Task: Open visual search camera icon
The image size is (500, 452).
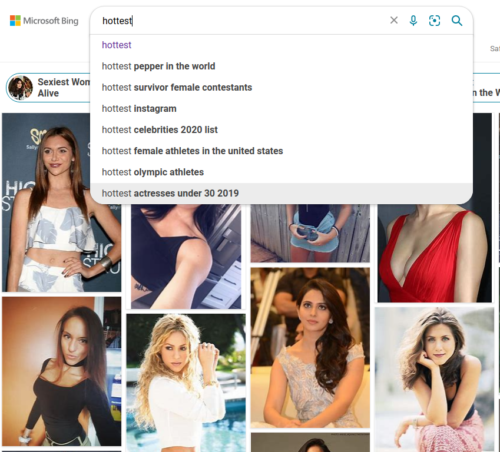Action: pyautogui.click(x=434, y=21)
